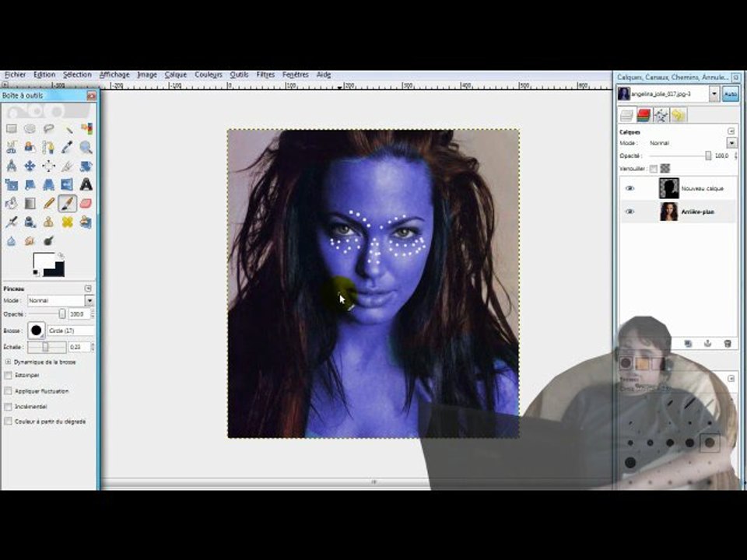
Task: Open the Brosse brush preview button
Action: [x=37, y=331]
